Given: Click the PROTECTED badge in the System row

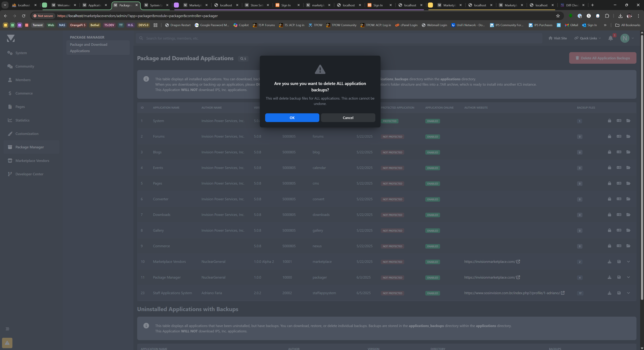Looking at the screenshot, I should pos(389,121).
